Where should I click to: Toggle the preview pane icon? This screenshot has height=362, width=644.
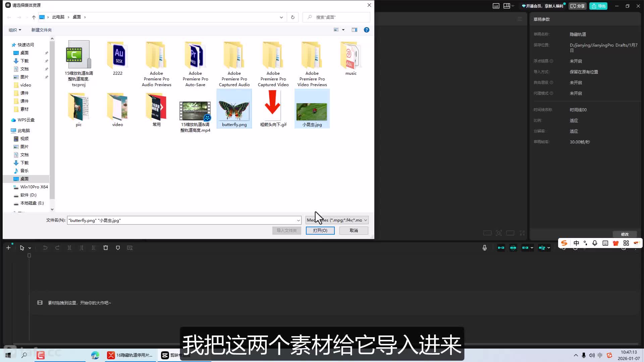point(355,30)
